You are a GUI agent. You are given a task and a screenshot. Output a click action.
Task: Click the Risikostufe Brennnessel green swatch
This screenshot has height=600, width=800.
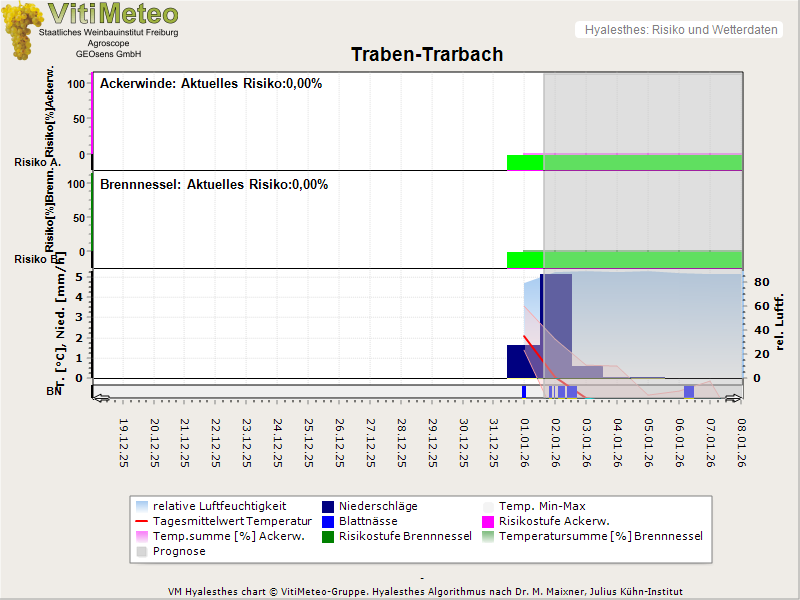tap(328, 536)
